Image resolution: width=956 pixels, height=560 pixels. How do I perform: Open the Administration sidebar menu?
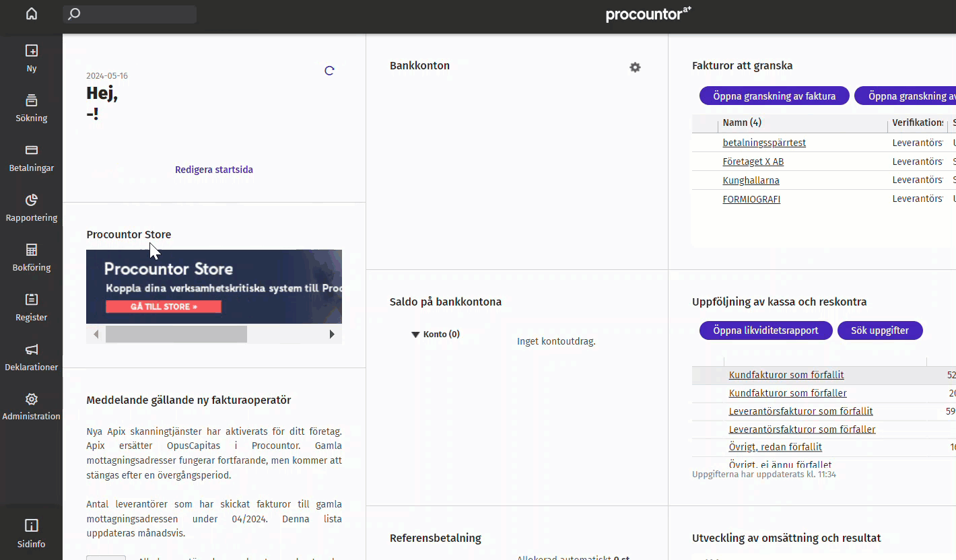click(x=32, y=407)
